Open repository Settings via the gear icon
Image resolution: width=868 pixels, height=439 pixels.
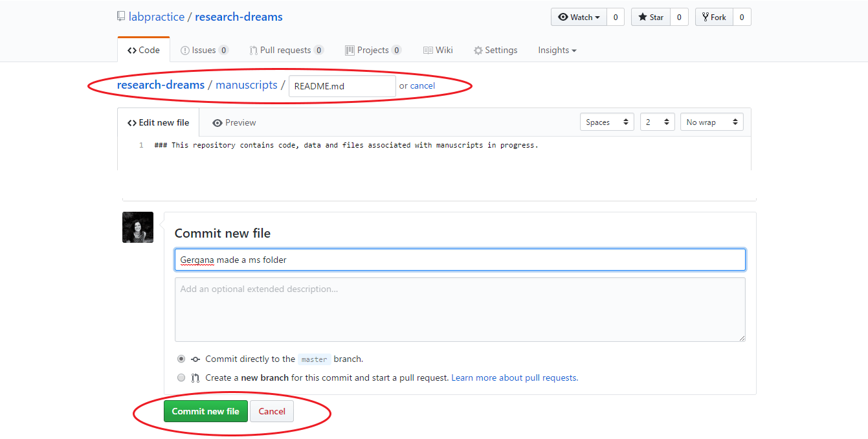478,50
